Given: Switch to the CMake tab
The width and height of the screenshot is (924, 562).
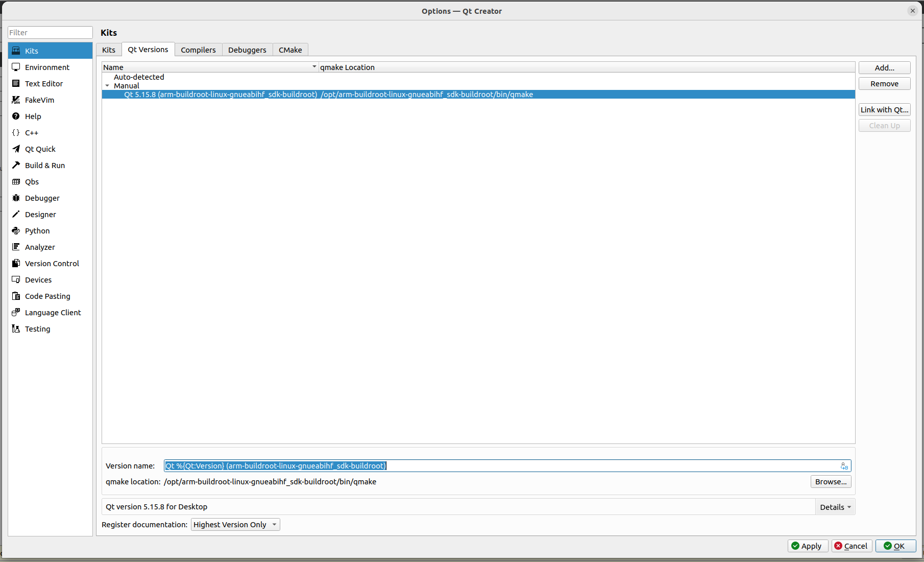Looking at the screenshot, I should pyautogui.click(x=290, y=50).
